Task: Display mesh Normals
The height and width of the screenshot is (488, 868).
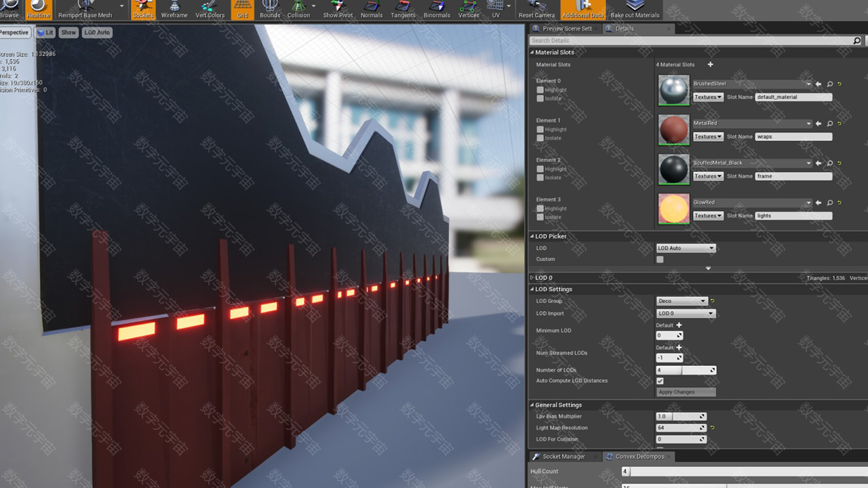Action: pyautogui.click(x=372, y=9)
